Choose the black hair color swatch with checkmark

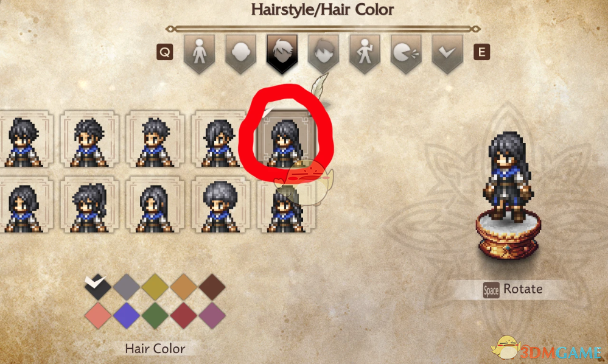pyautogui.click(x=98, y=287)
